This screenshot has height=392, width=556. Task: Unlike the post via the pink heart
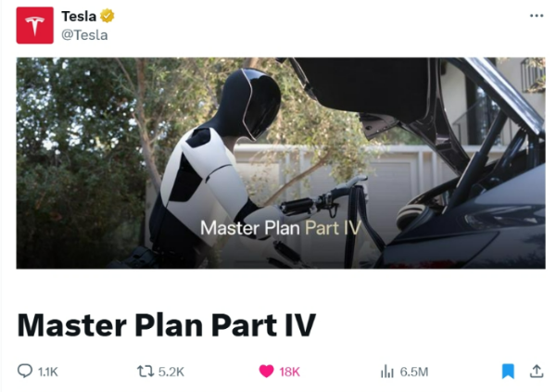pos(266,372)
